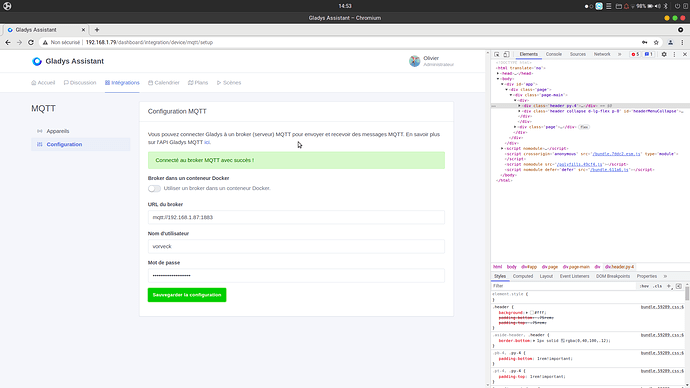Image resolution: width=690 pixels, height=388 pixels.
Task: Click the Gladys Assistant logo icon
Action: coord(37,62)
